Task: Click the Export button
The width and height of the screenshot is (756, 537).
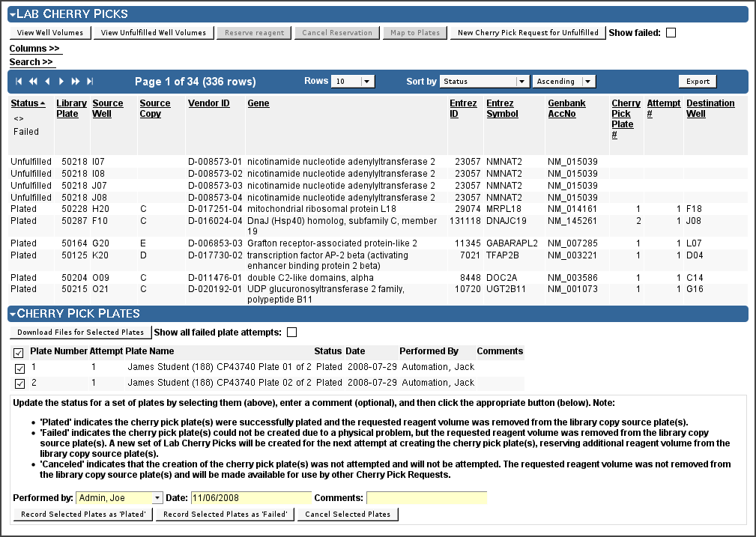Action: 698,82
